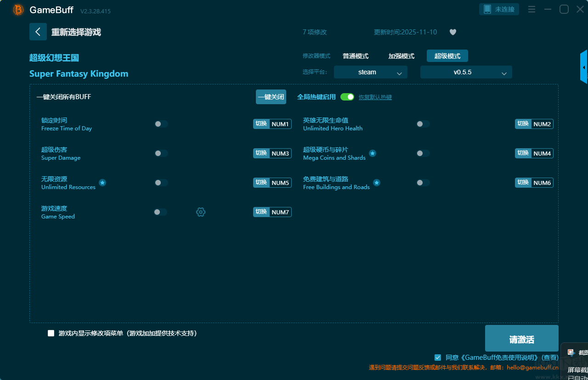Image resolution: width=588 pixels, height=380 pixels.
Task: Check 游戏内显示修改项菜单 checkbox
Action: click(51, 333)
